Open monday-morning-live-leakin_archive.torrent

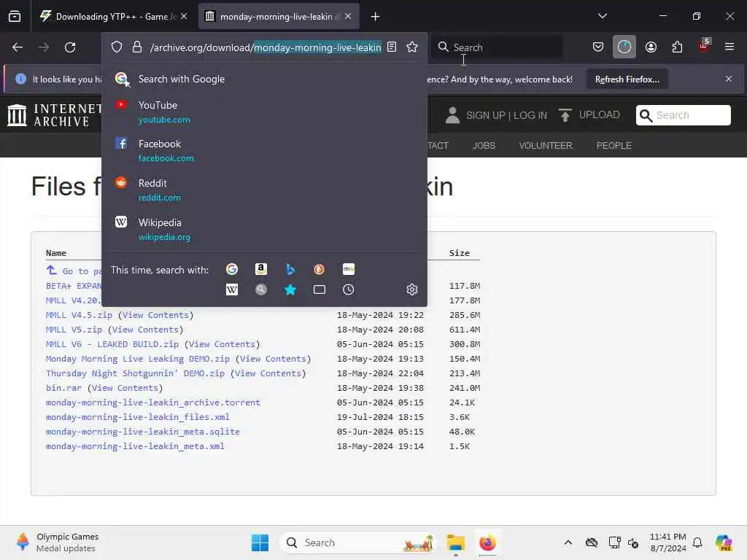(153, 402)
